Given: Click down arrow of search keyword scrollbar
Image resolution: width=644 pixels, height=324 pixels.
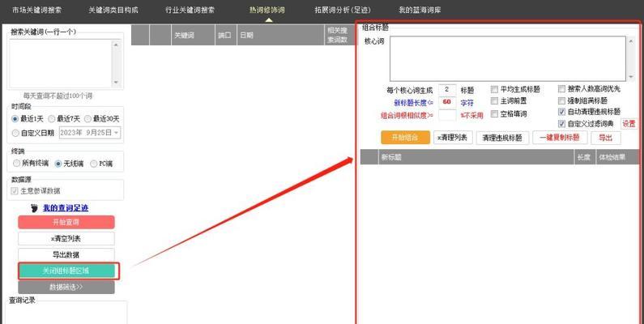Looking at the screenshot, I should (x=116, y=82).
